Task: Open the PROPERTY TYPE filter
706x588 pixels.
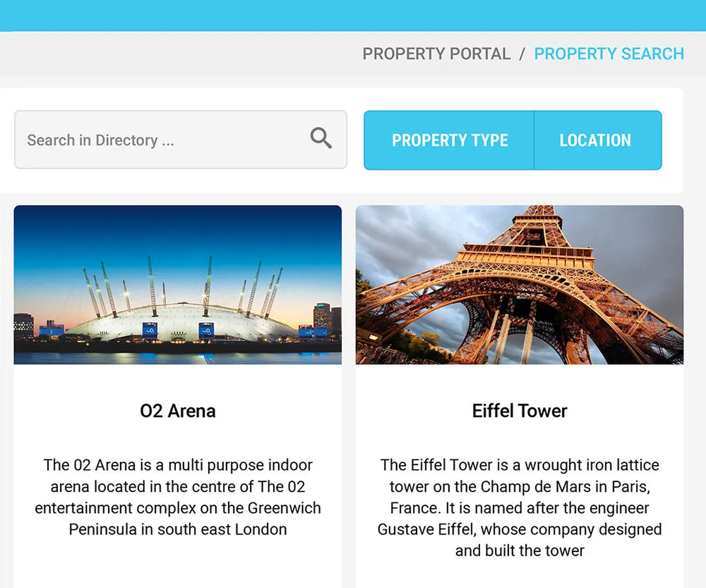Action: (x=449, y=141)
